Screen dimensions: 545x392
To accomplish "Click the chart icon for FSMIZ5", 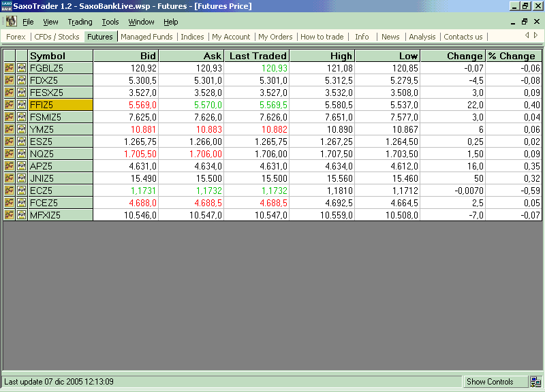I will pos(10,117).
